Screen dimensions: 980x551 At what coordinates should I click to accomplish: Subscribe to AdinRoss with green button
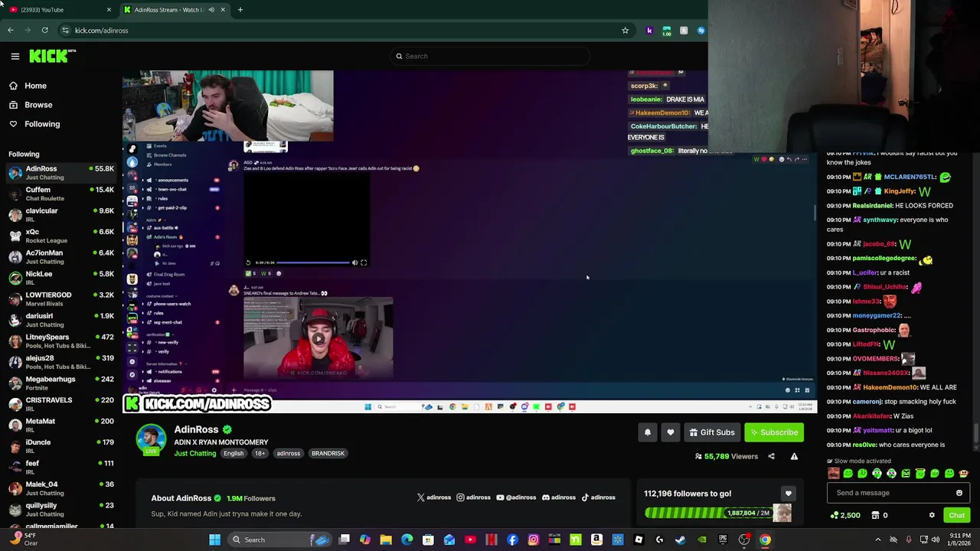click(774, 432)
